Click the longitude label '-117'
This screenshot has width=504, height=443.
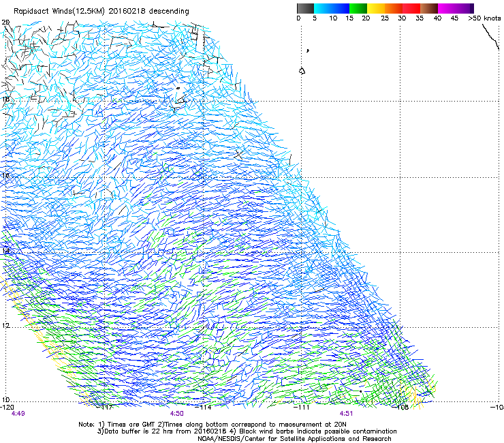click(106, 408)
